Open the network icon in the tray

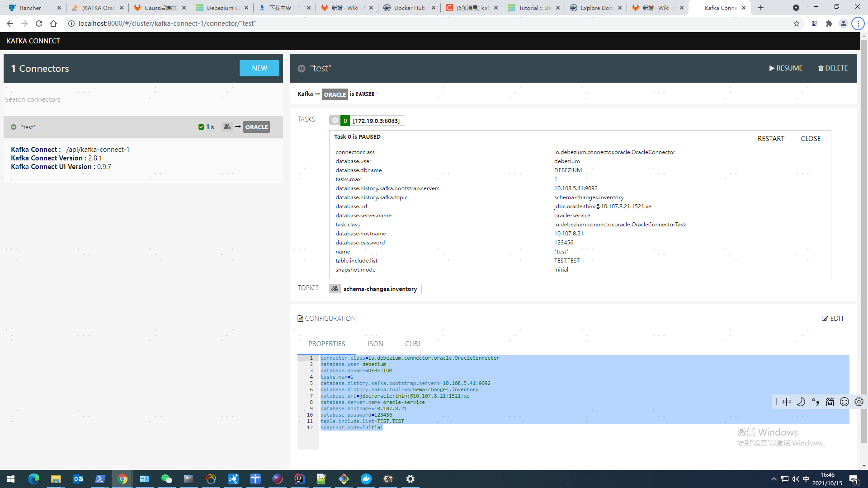pyautogui.click(x=784, y=479)
